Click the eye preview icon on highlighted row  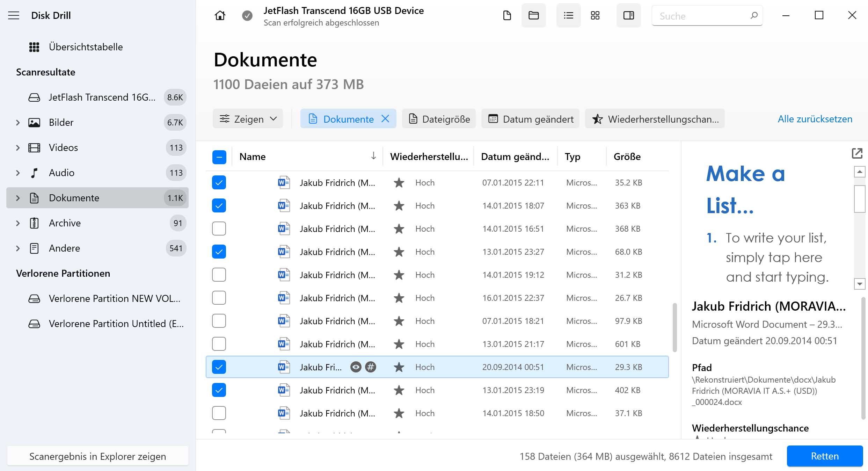coord(356,367)
